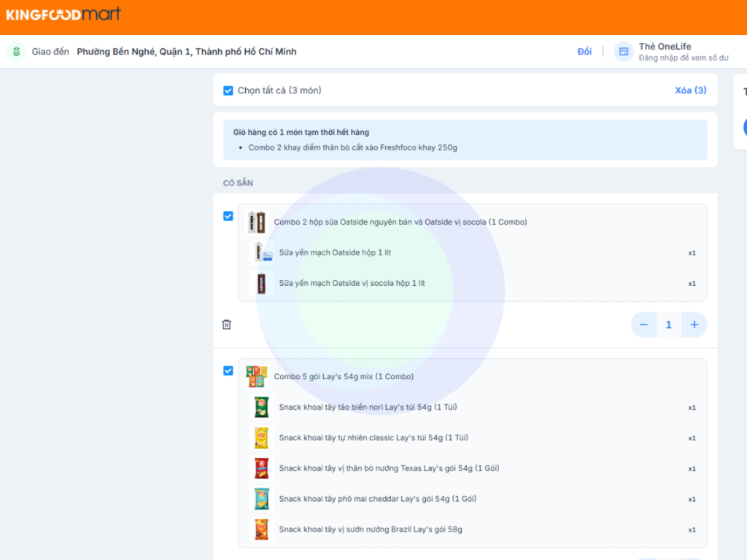
Task: Open Oatside combo product thumbnail
Action: [257, 222]
